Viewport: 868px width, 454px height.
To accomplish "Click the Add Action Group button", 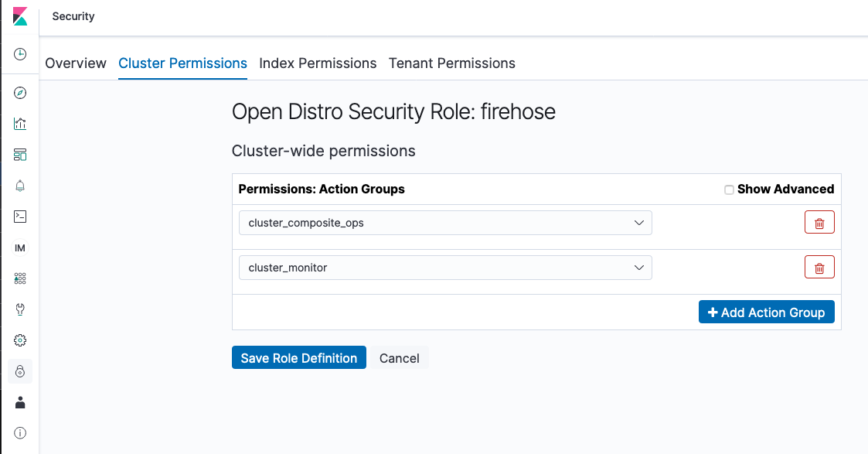I will (766, 312).
